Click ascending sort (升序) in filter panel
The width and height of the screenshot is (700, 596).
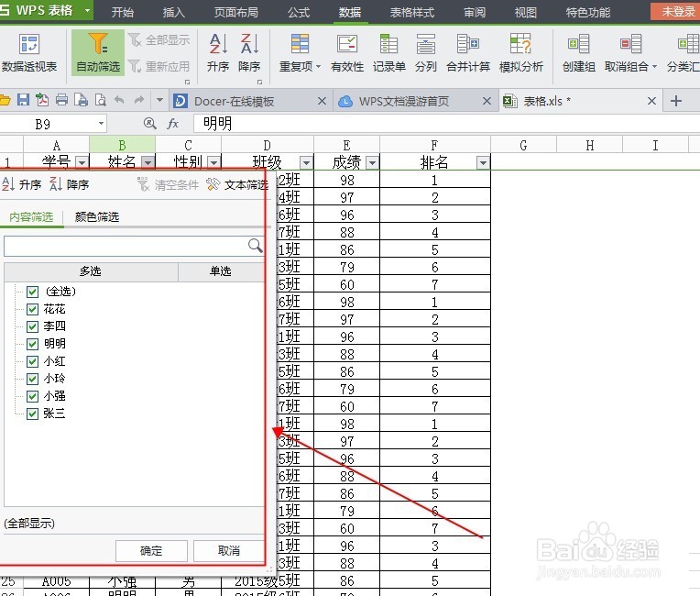click(21, 184)
